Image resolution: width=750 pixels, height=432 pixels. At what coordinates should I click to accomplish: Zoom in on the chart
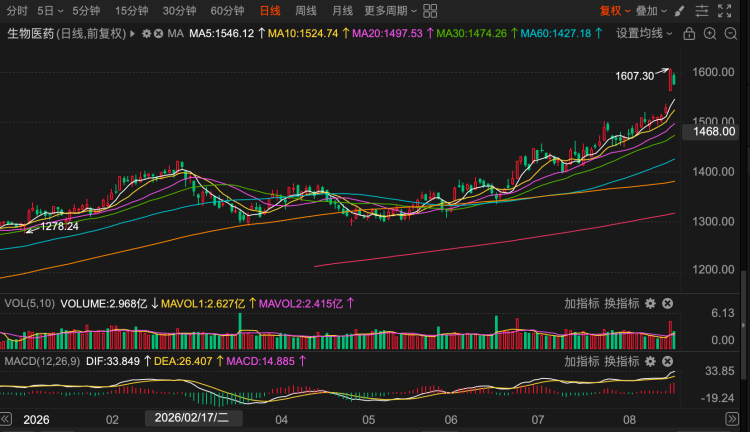click(x=710, y=33)
